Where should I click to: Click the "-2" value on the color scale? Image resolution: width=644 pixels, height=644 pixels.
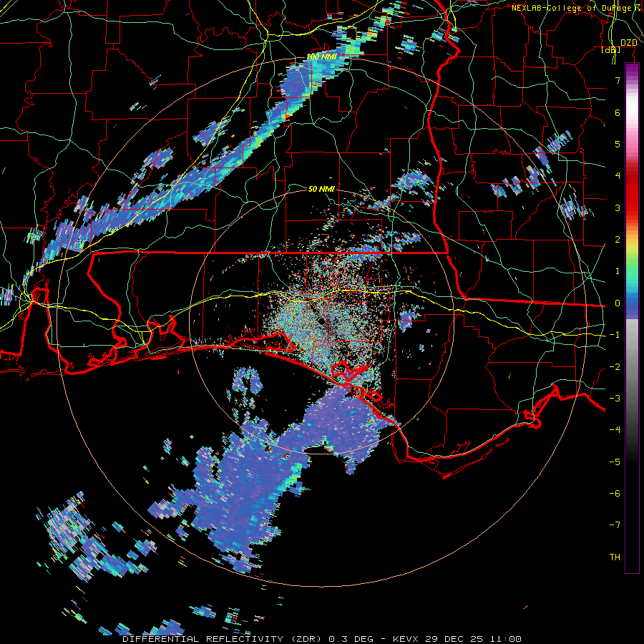point(615,367)
